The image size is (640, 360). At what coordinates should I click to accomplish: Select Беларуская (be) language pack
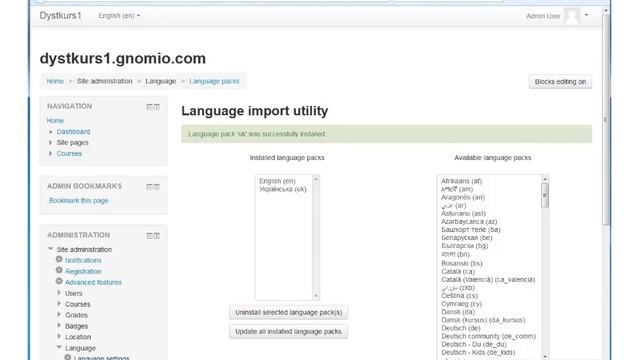click(467, 238)
